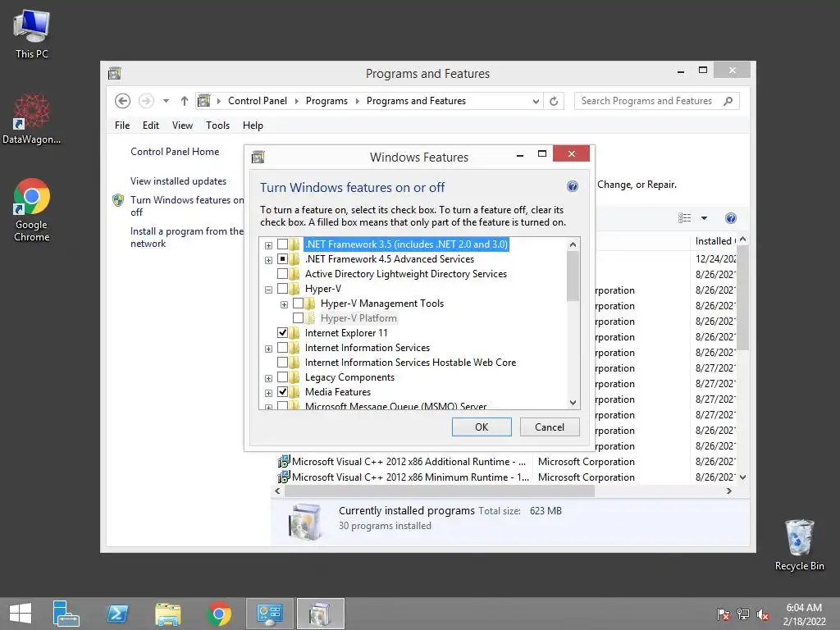Click the Installed On column header

(714, 241)
